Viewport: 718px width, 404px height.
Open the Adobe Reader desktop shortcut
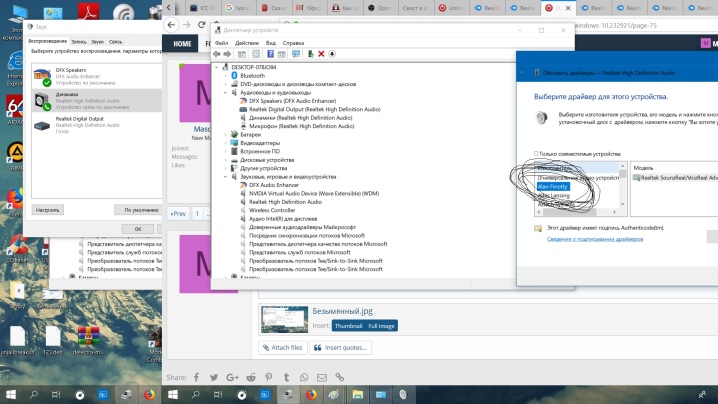pyautogui.click(x=88, y=11)
